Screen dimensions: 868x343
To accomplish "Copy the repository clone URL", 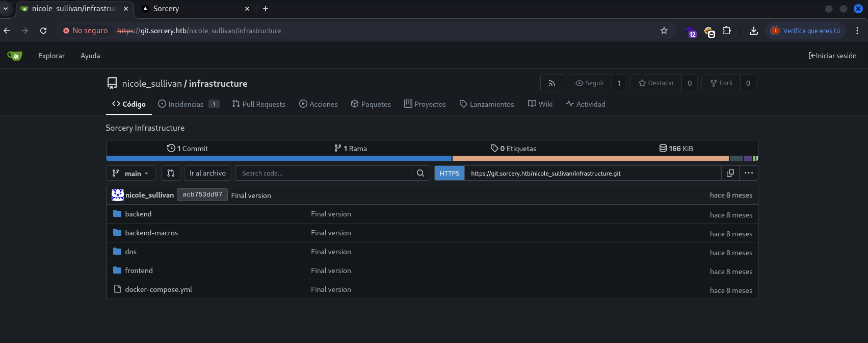I will click(730, 174).
